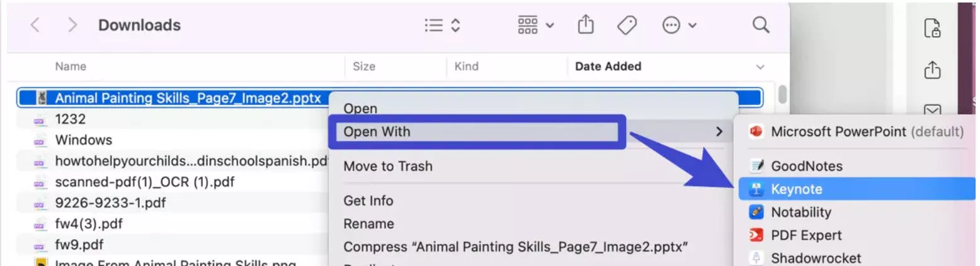Choose Move to Trash menu entry
Screen dimensions: 980x266
[x=388, y=166]
